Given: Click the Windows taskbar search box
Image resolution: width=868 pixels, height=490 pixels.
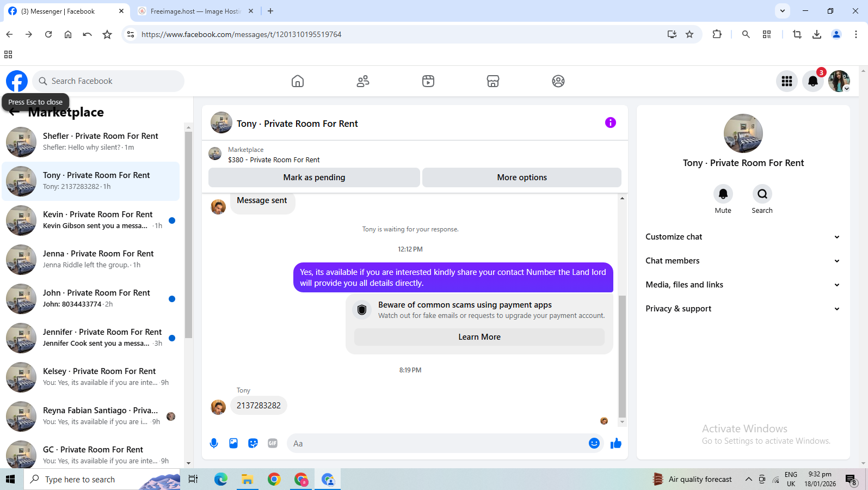Looking at the screenshot, I should tap(102, 479).
